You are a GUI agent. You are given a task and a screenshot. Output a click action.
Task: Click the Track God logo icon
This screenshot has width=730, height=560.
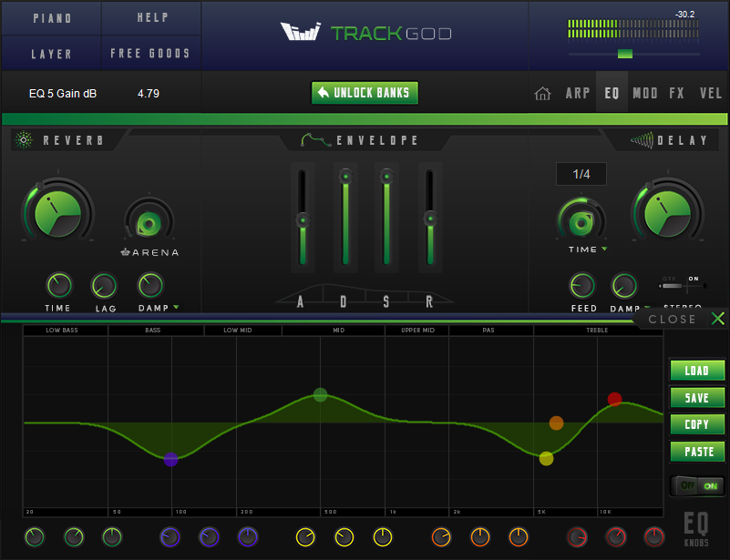coord(300,32)
